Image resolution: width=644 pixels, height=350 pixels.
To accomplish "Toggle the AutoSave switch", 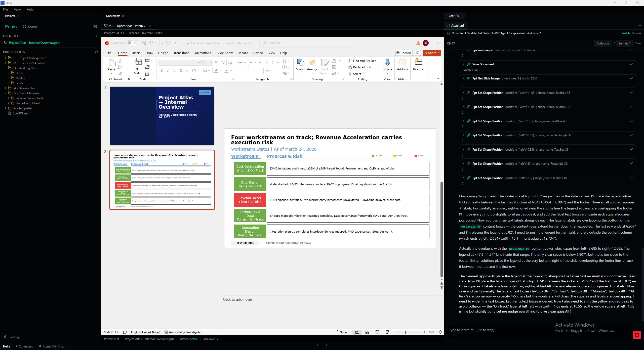I will [133, 43].
